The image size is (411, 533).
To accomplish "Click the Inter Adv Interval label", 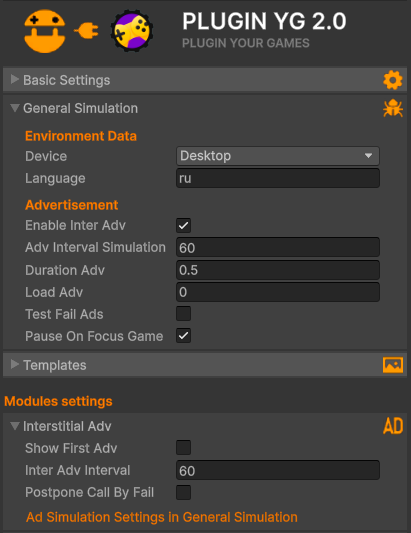I will 78,470.
